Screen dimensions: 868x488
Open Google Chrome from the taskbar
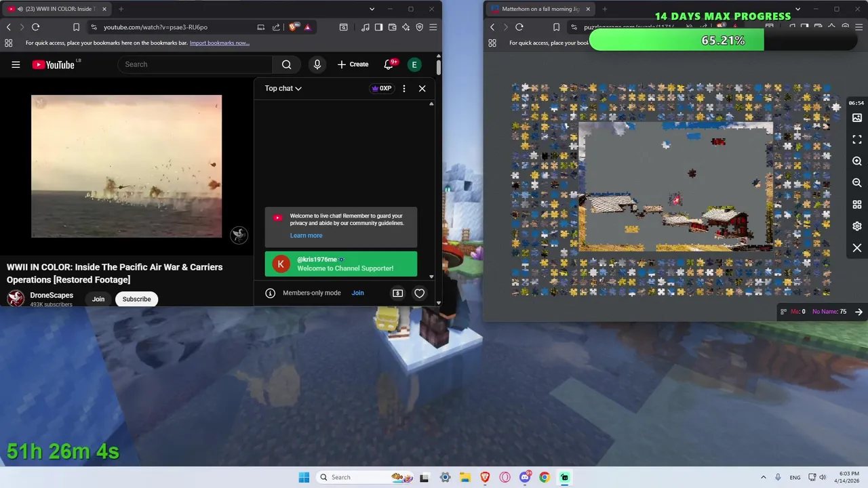pos(545,477)
